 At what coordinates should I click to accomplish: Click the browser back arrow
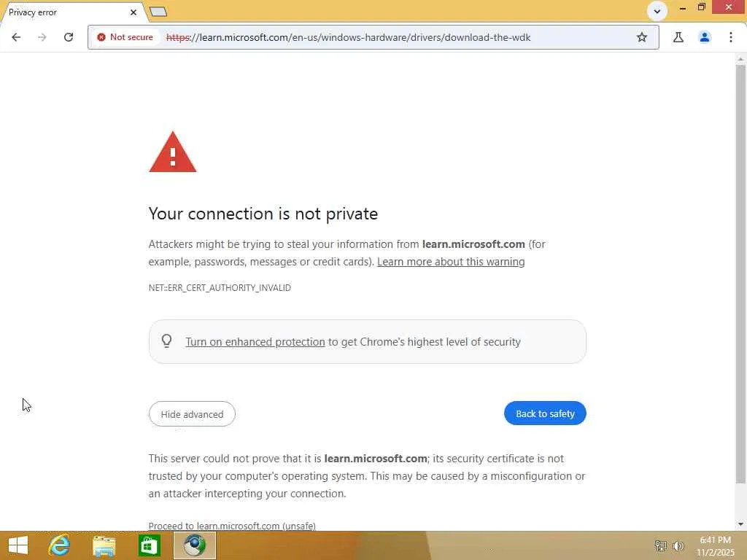pos(16,37)
